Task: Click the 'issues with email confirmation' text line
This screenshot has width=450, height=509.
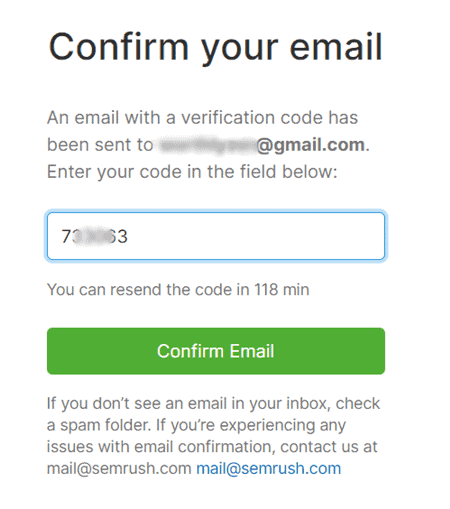Action: (212, 447)
